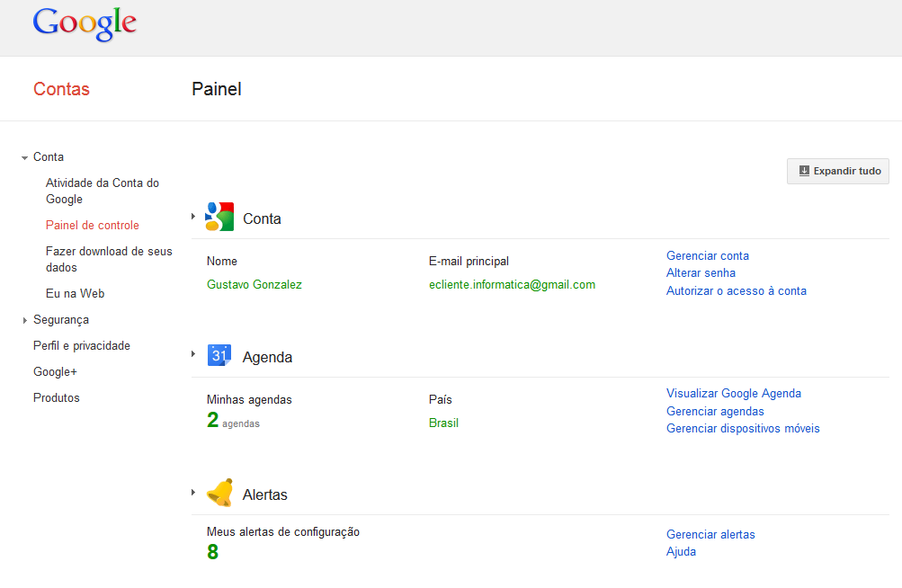Click the alert count 8
902x588 pixels.
pos(212,552)
